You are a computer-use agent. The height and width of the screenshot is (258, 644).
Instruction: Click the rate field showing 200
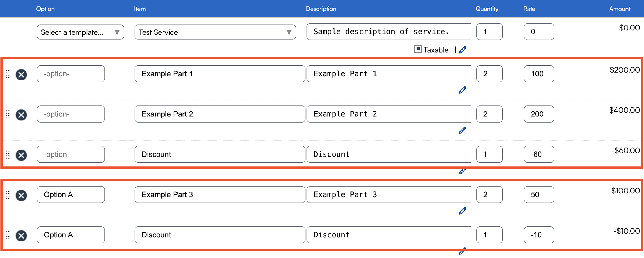point(539,114)
